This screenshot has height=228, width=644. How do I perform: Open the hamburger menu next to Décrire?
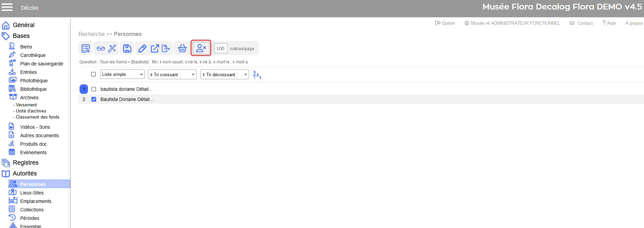7,7
